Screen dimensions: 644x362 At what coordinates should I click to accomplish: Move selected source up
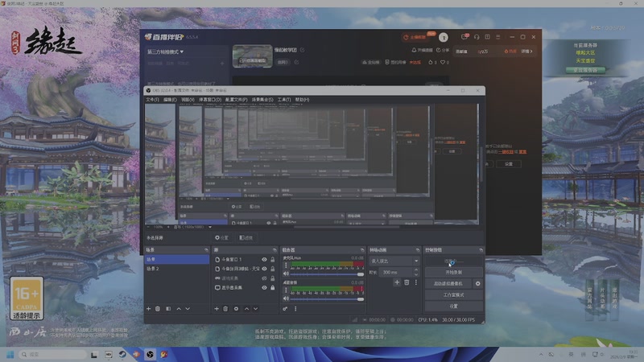[246, 309]
